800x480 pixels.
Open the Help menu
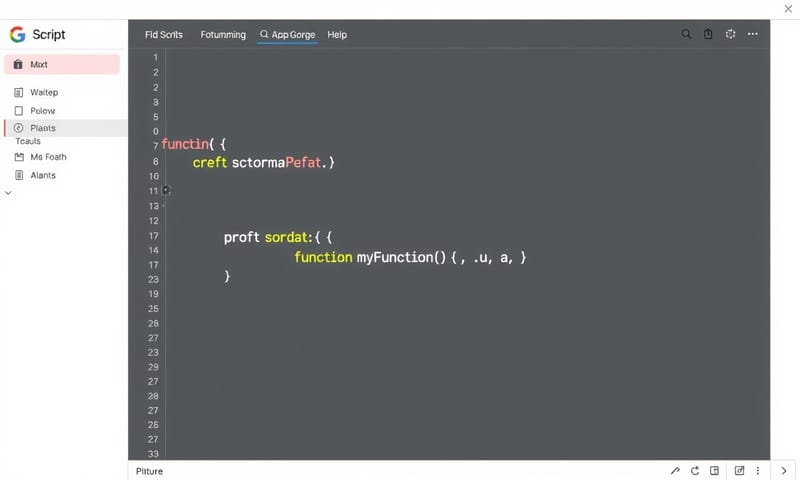coord(337,34)
